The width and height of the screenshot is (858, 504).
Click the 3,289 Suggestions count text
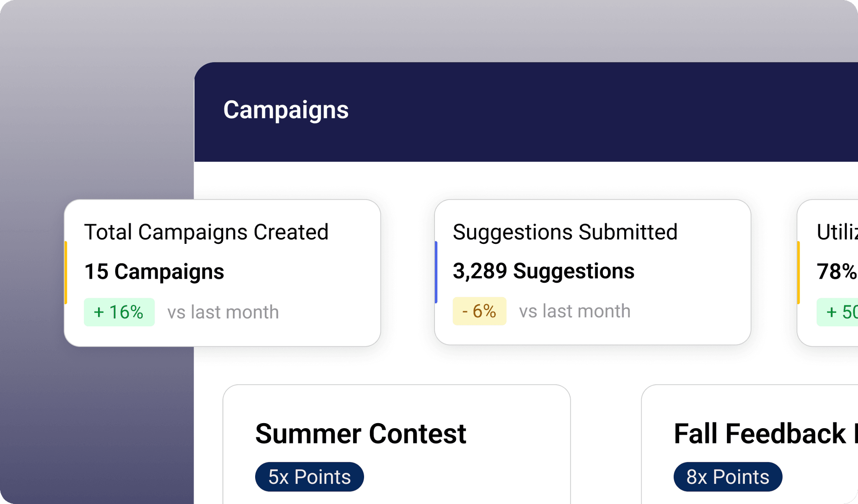[x=543, y=271]
